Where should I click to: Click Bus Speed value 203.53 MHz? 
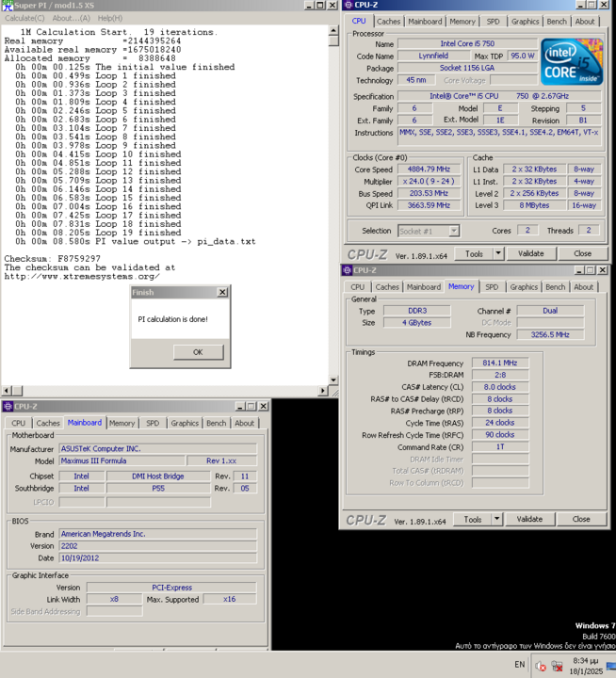(x=430, y=193)
